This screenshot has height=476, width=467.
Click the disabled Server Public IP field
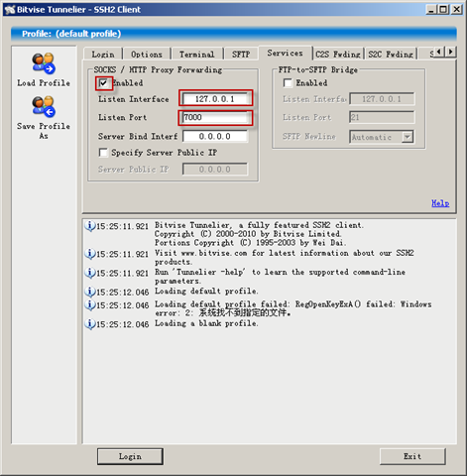click(x=215, y=170)
